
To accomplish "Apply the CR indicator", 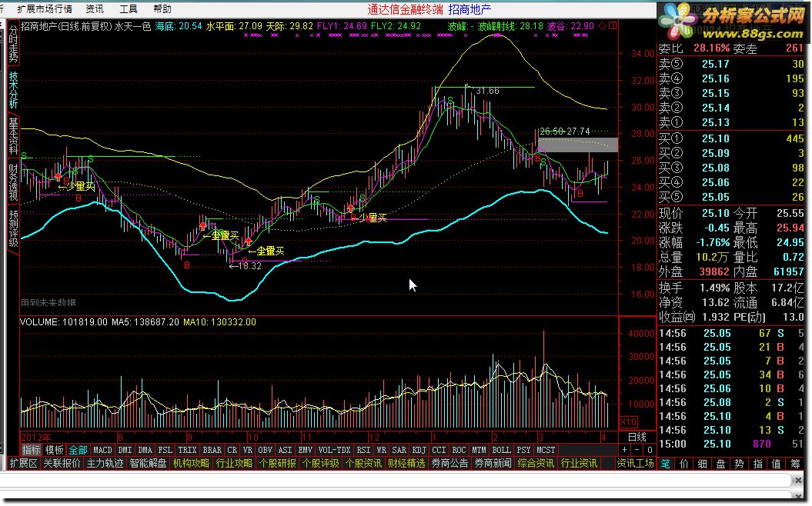I will coord(232,450).
